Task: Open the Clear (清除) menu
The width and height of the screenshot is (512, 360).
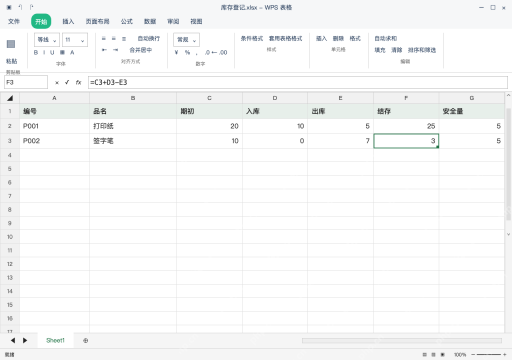Action: click(x=397, y=50)
